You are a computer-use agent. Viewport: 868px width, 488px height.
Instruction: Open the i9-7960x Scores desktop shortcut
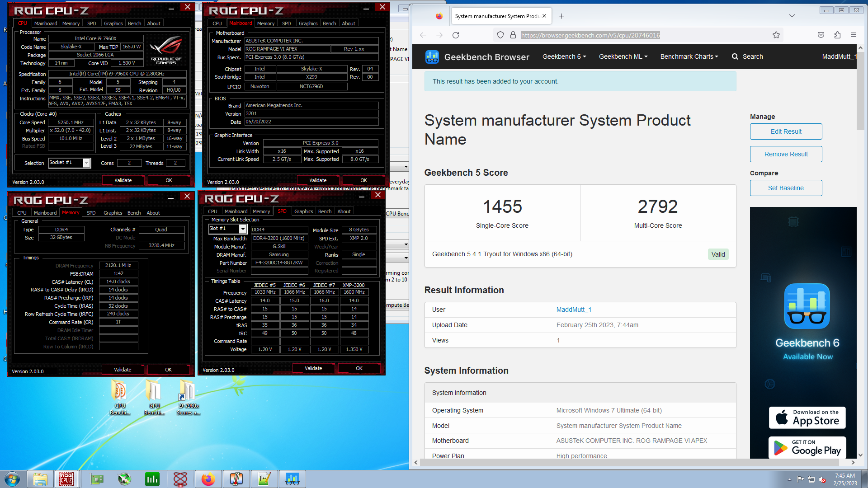[188, 398]
